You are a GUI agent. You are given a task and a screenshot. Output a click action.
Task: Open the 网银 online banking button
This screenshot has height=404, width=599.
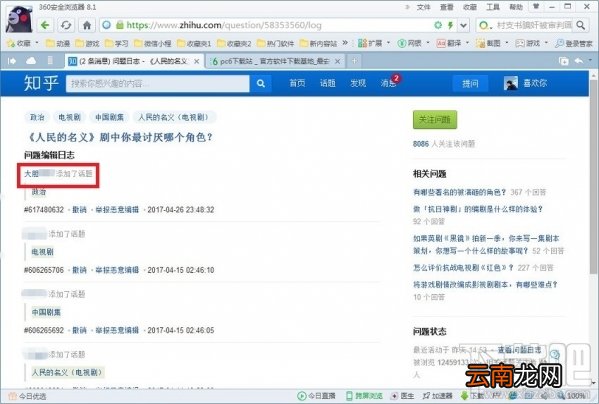[410, 43]
